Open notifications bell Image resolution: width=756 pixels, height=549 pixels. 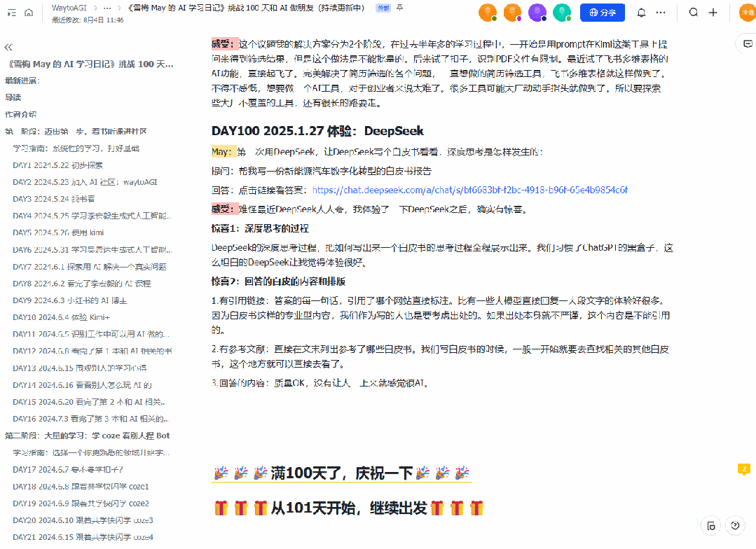(x=641, y=13)
